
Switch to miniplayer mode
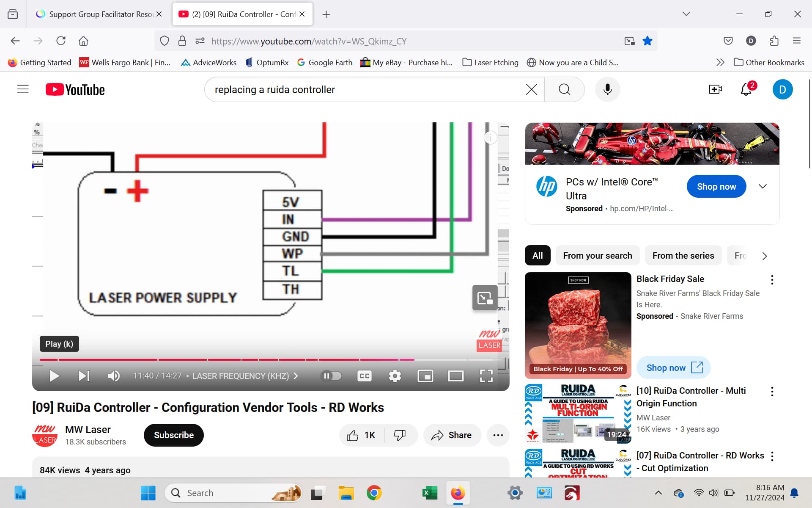[x=425, y=376]
